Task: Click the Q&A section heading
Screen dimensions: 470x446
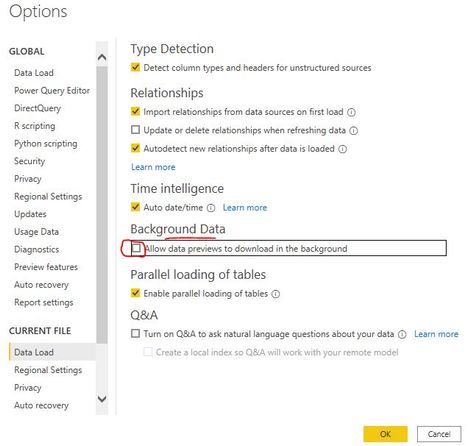Action: [x=144, y=315]
